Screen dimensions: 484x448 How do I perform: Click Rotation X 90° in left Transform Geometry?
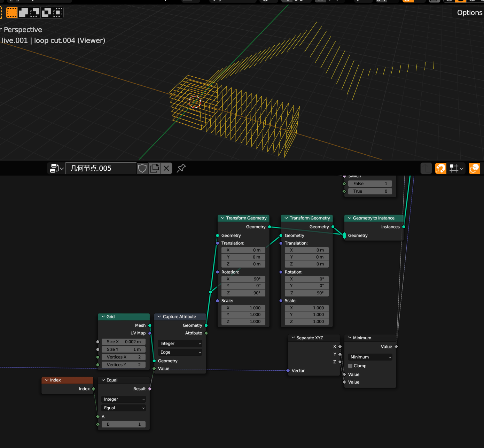[243, 279]
